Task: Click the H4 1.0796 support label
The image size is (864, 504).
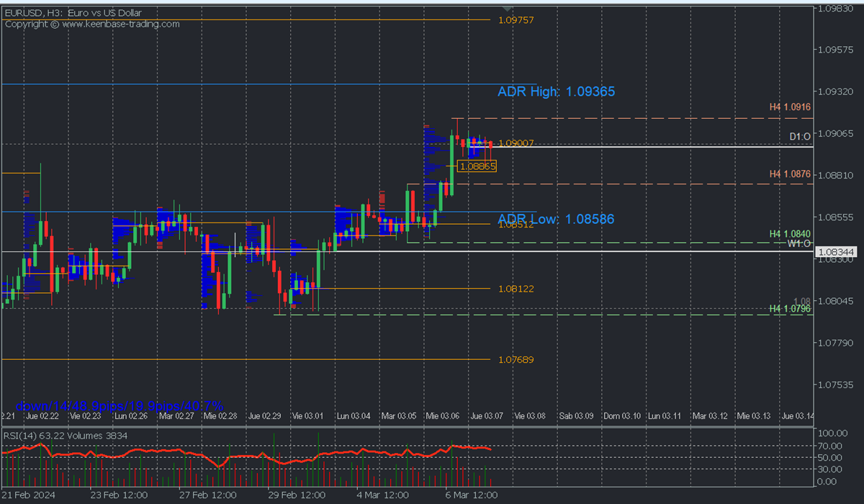Action: point(790,309)
